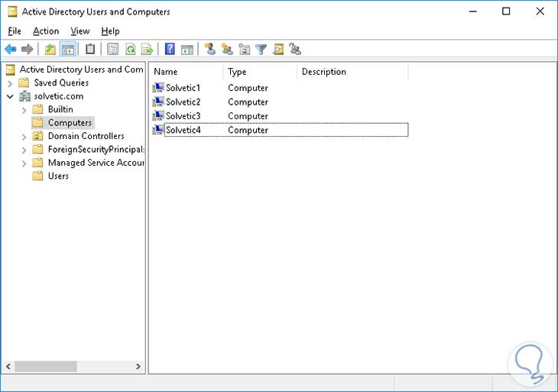Click the Solvetic4 computer icon
Screen dimensions: 558x392
point(158,130)
